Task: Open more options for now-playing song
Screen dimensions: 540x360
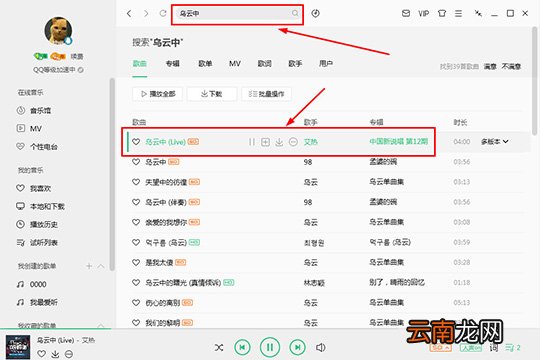Action: coord(69,354)
